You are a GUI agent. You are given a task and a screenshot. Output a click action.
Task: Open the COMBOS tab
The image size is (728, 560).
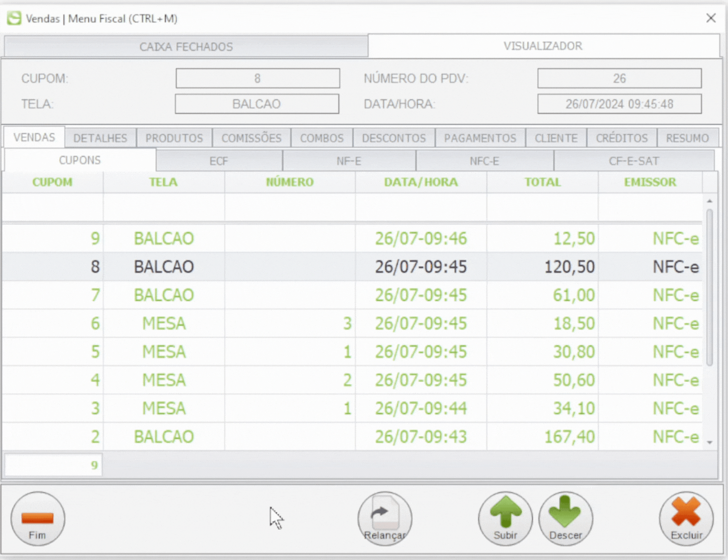[322, 138]
